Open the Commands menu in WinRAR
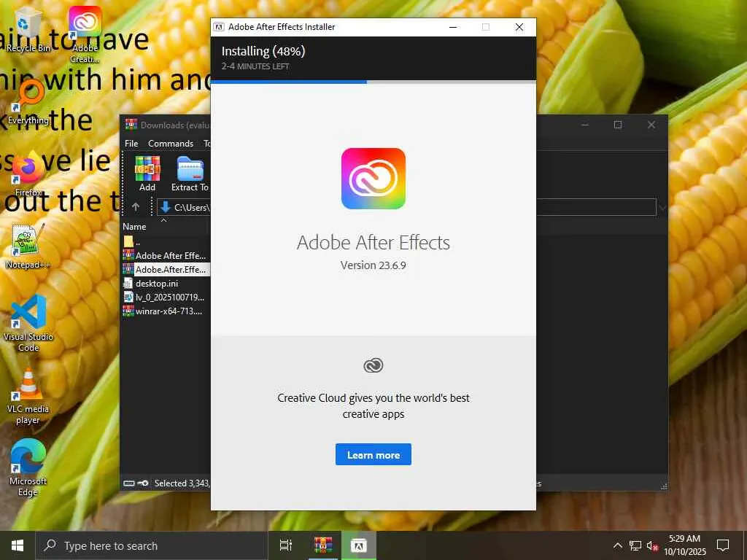Image resolution: width=747 pixels, height=560 pixels. coord(171,144)
